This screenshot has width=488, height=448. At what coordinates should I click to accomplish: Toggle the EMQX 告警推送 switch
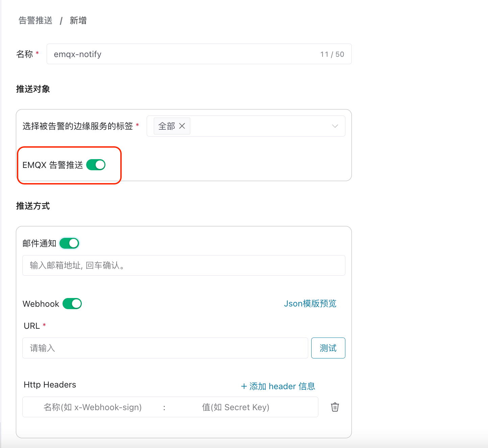click(x=96, y=165)
